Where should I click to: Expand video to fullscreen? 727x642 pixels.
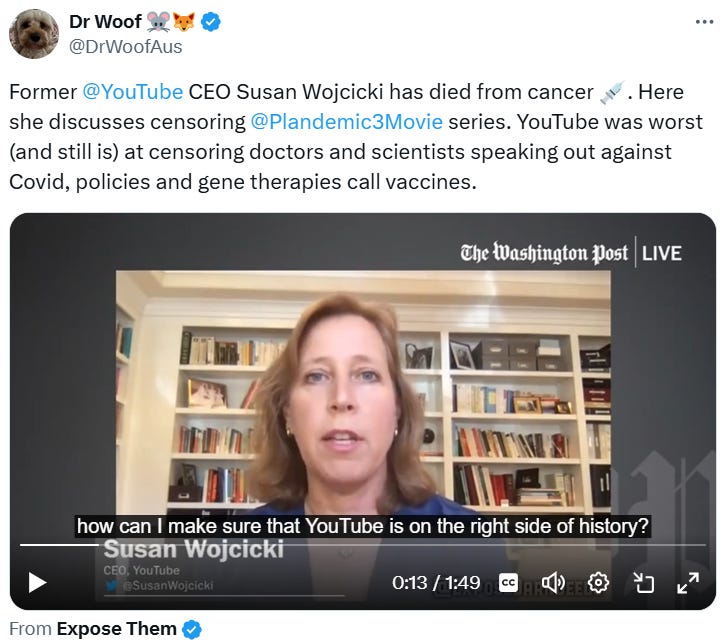pyautogui.click(x=688, y=583)
